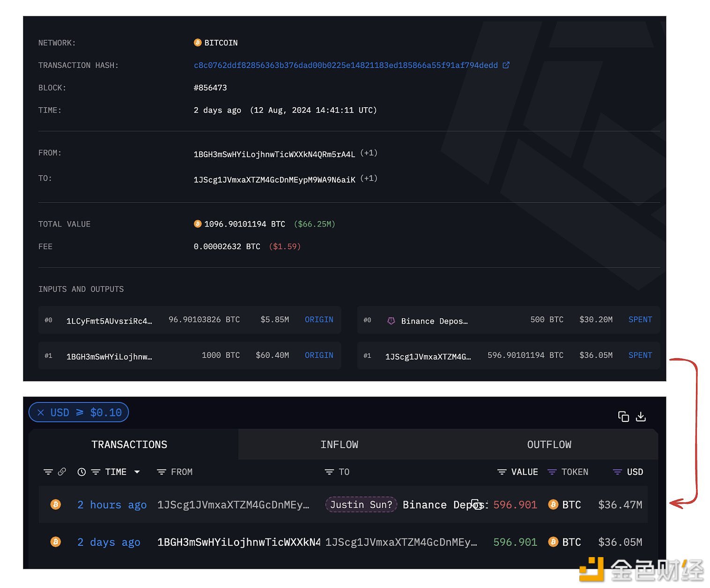Click the ($66.25M) total value amount

pos(315,224)
